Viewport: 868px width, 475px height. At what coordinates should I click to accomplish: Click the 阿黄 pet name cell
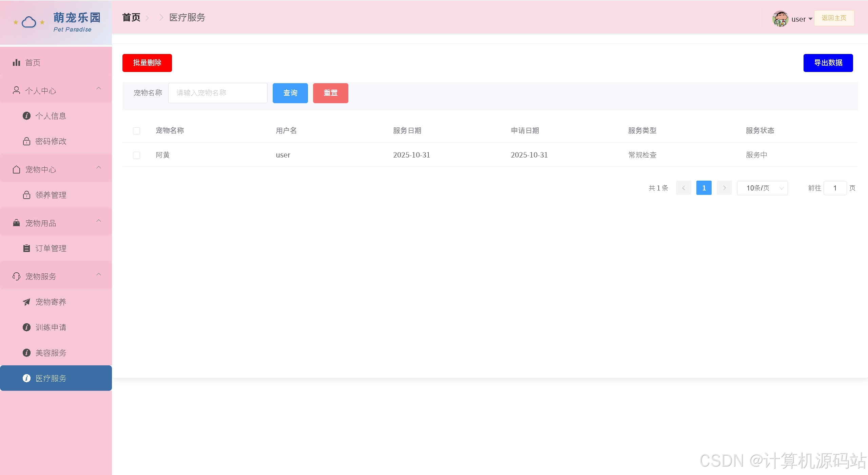pyautogui.click(x=162, y=155)
